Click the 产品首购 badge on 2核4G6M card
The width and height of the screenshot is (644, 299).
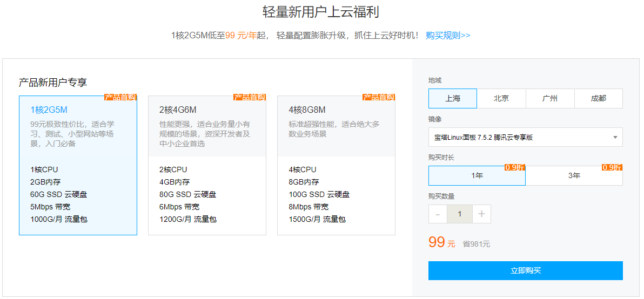[x=249, y=97]
